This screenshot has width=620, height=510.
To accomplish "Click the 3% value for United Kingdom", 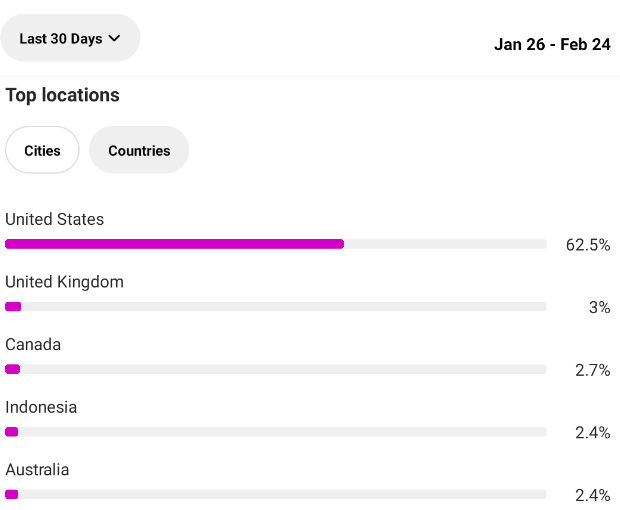I will tap(599, 307).
